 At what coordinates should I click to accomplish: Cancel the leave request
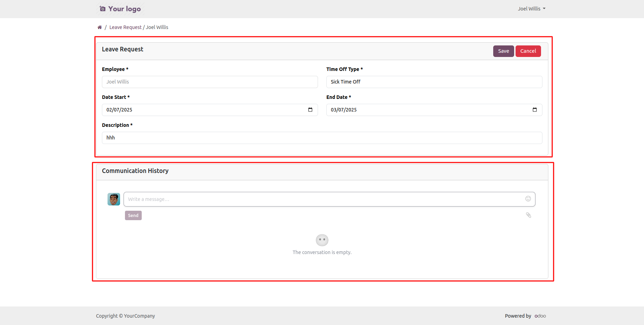pos(528,51)
